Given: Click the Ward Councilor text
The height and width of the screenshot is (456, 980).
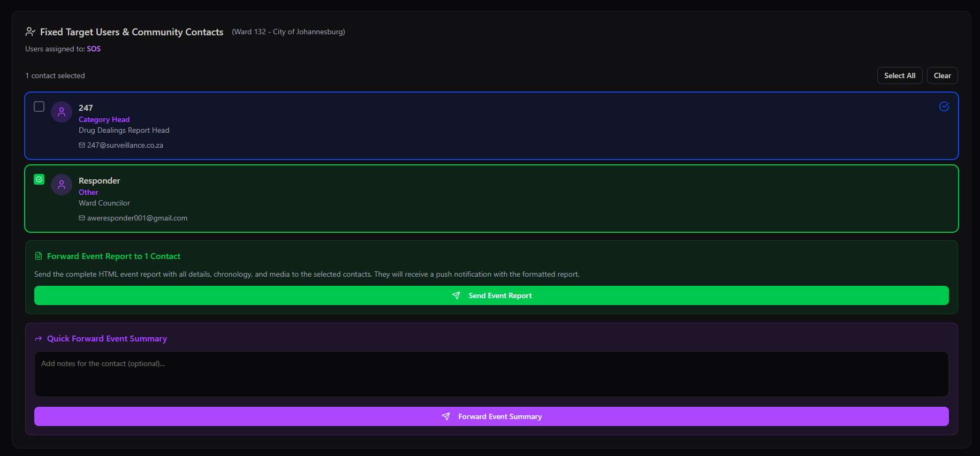Looking at the screenshot, I should 104,203.
